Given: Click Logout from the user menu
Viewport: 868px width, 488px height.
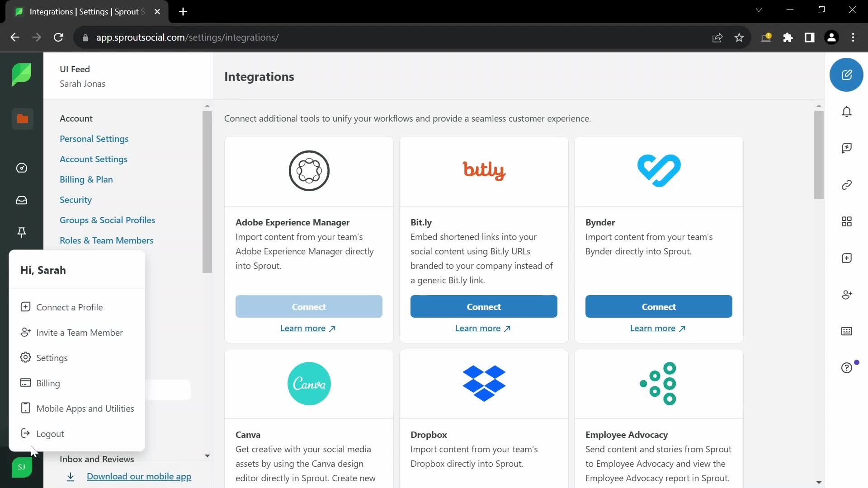Looking at the screenshot, I should coord(50,433).
